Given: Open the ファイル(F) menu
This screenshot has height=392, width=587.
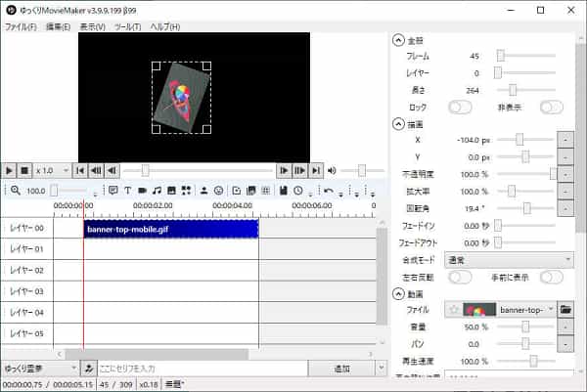Looking at the screenshot, I should (21, 27).
